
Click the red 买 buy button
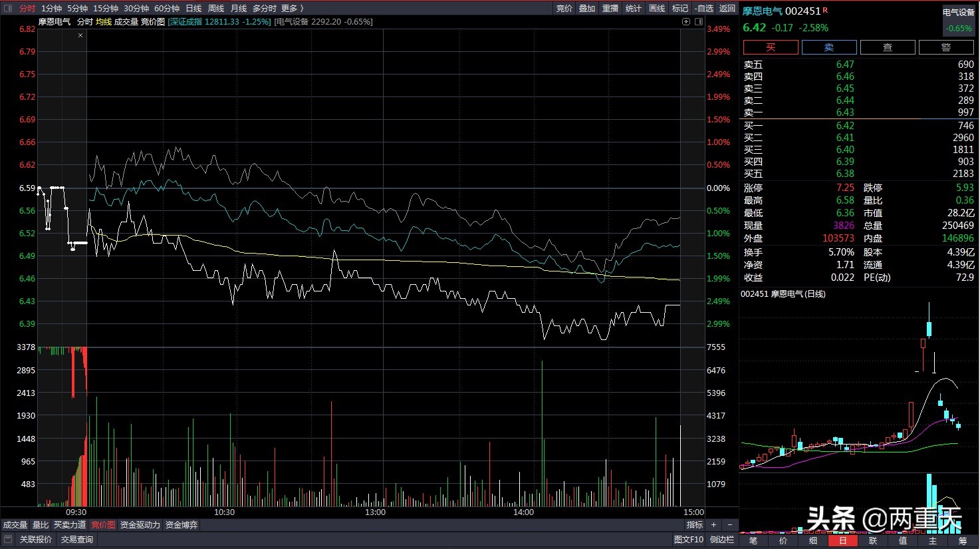[x=771, y=47]
